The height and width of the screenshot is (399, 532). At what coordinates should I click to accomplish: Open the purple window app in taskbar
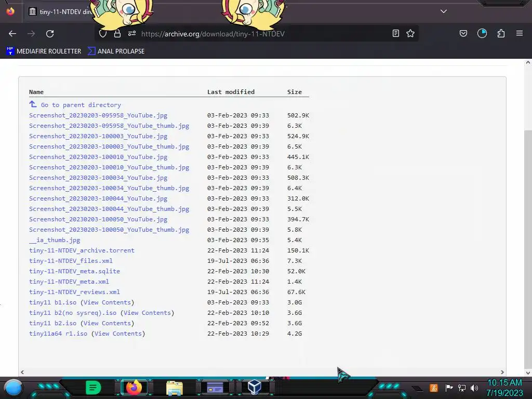pyautogui.click(x=215, y=388)
